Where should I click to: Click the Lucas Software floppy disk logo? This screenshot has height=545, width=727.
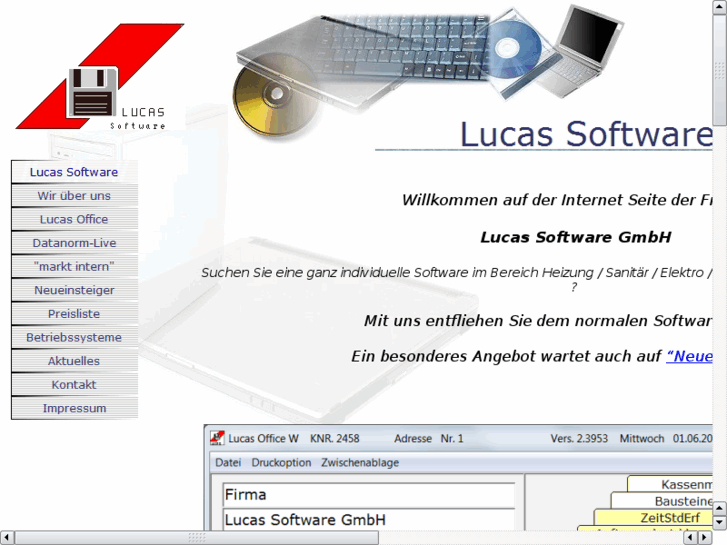click(x=100, y=77)
